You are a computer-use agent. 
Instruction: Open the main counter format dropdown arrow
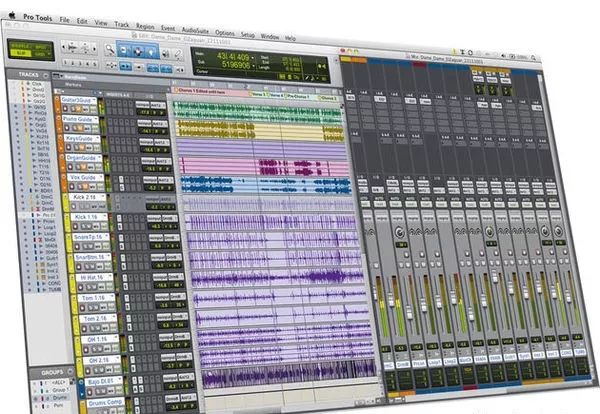pos(253,58)
